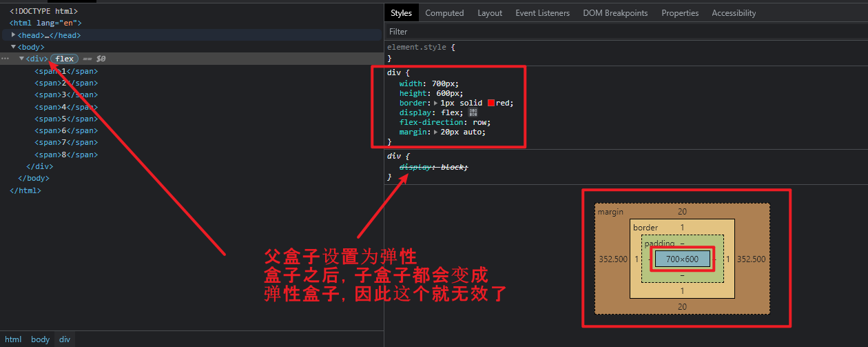Toggle the flex badge on the div element
Screen dimensions: 868x347
[x=65, y=59]
